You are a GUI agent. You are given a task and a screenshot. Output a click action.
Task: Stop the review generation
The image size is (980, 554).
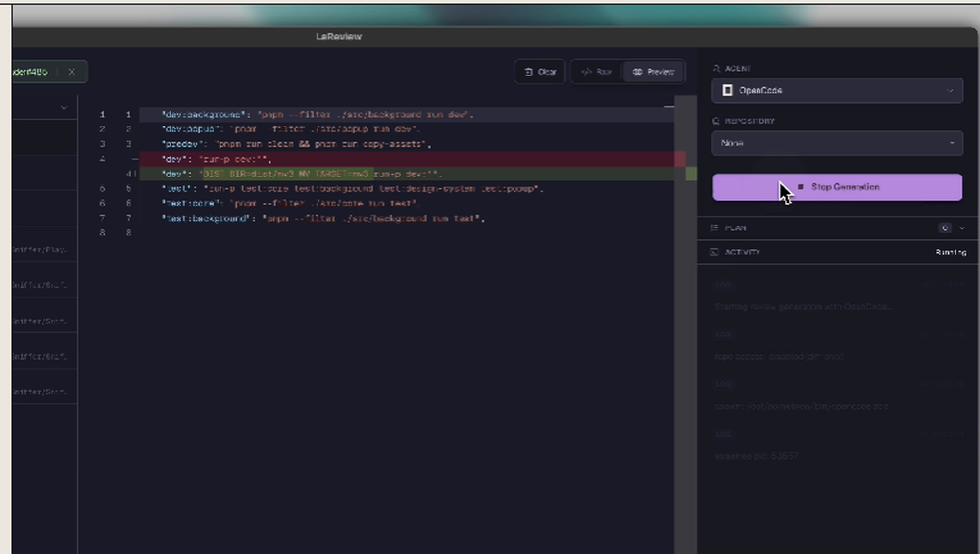[838, 187]
